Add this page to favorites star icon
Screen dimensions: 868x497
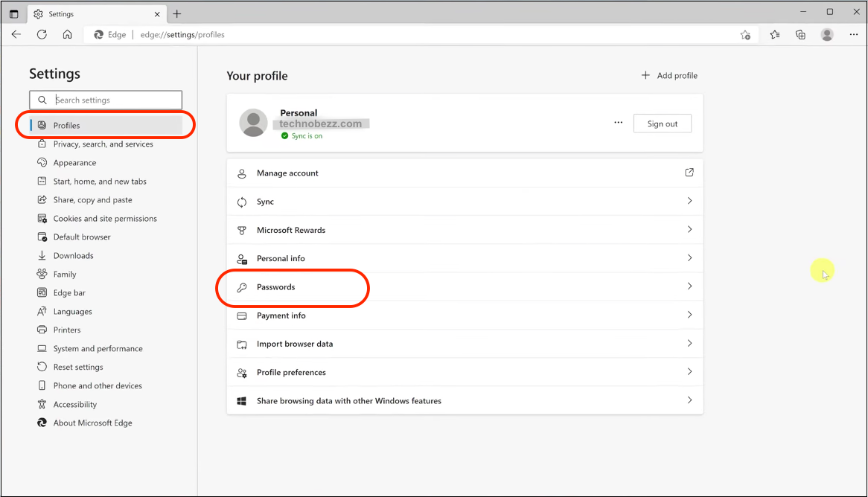coord(745,35)
